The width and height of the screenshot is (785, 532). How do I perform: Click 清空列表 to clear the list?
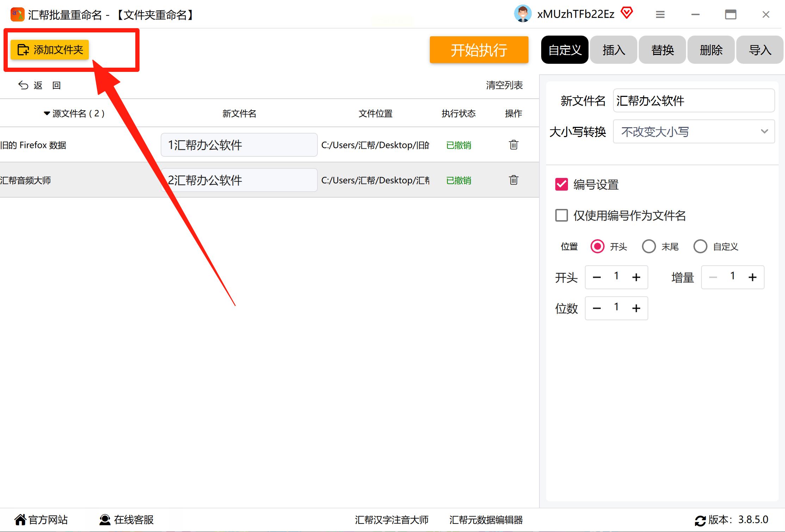504,85
